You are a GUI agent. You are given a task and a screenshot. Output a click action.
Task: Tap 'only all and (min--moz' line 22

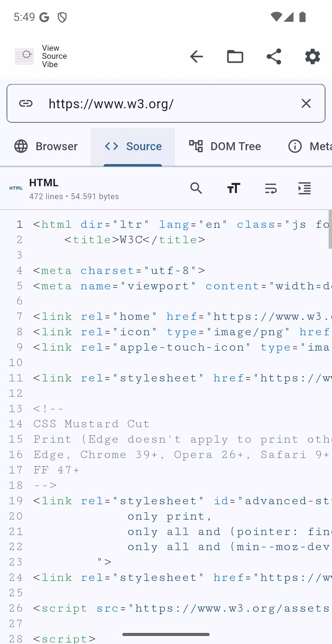pos(229,547)
